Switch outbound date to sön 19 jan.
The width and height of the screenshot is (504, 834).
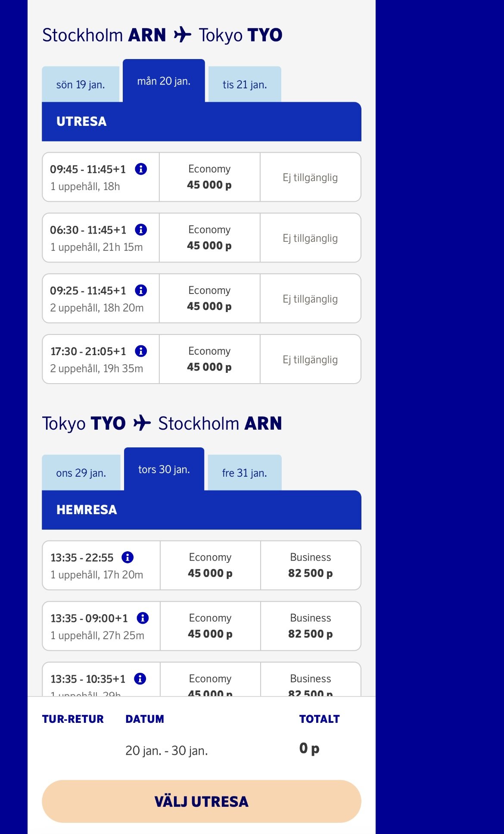pyautogui.click(x=81, y=84)
